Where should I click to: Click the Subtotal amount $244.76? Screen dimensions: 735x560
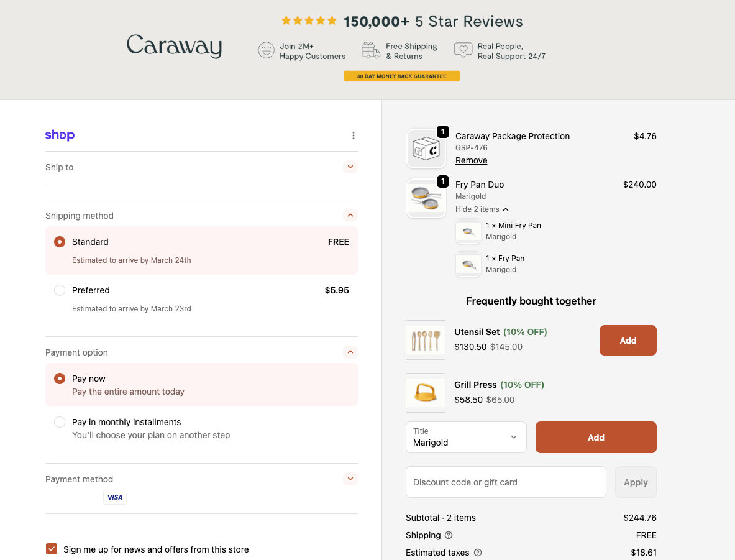click(x=640, y=518)
